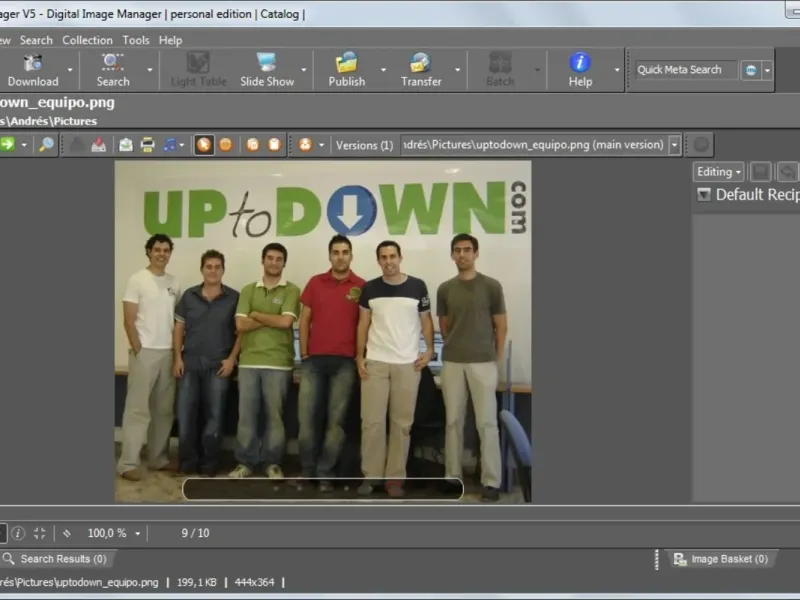Viewport: 800px width, 600px height.
Task: Open the Search toolbar dropdown arrow
Action: [x=149, y=70]
